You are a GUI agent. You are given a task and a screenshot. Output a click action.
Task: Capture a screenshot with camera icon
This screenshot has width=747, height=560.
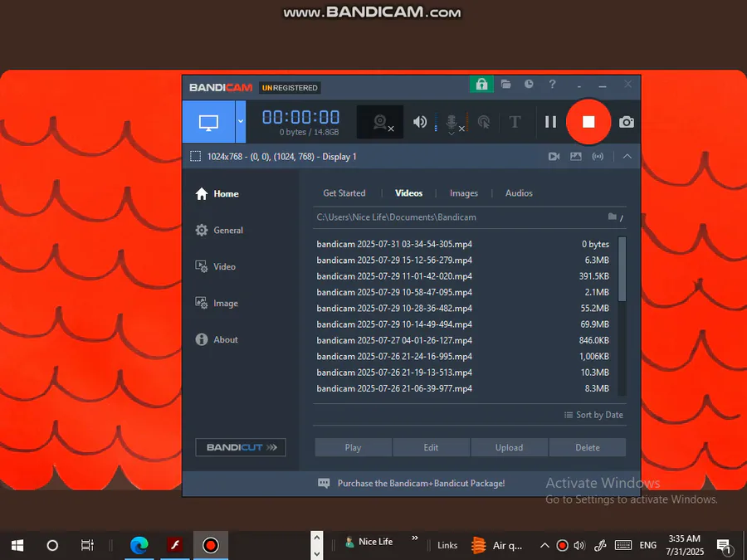pyautogui.click(x=626, y=122)
